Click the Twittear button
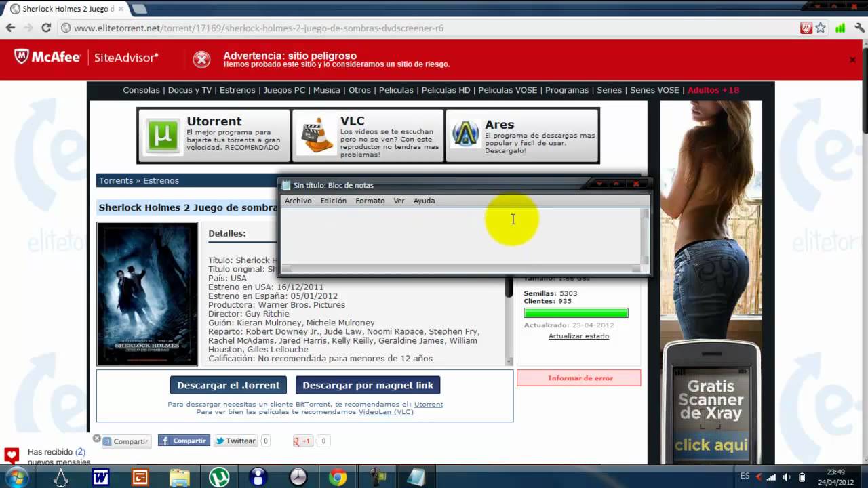 (x=235, y=441)
